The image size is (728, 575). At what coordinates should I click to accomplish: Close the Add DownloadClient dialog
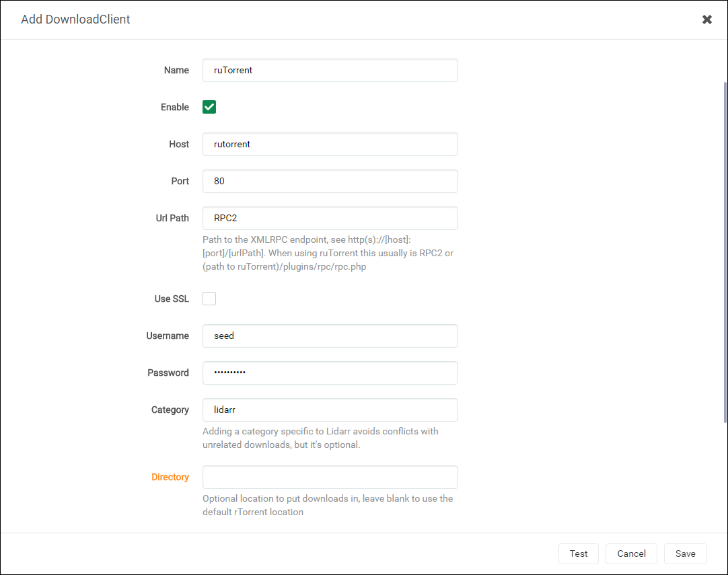point(707,20)
